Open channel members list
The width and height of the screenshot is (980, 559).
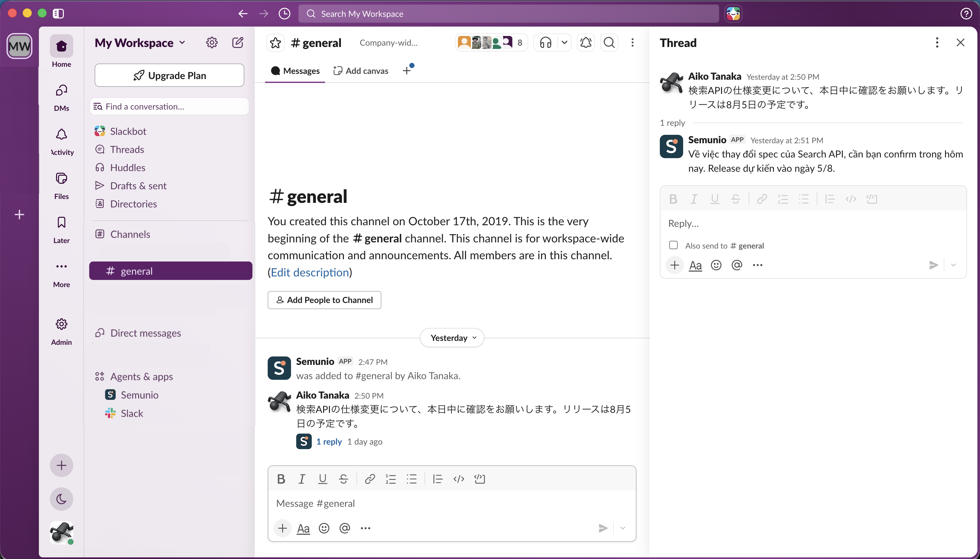pos(491,43)
